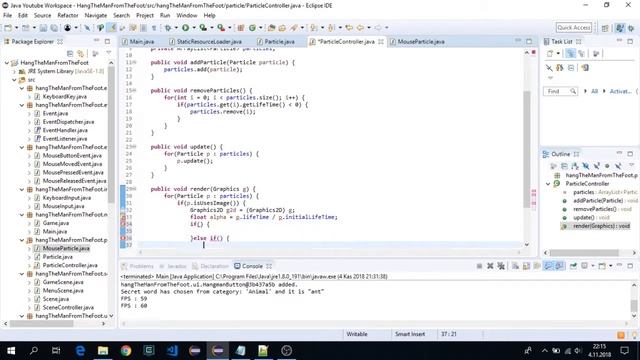Click the Windows Start button
Viewport: 640px width, 360px height.
(x=11, y=350)
